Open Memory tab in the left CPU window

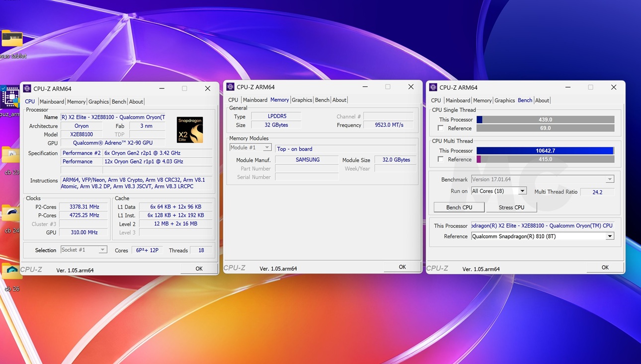76,102
